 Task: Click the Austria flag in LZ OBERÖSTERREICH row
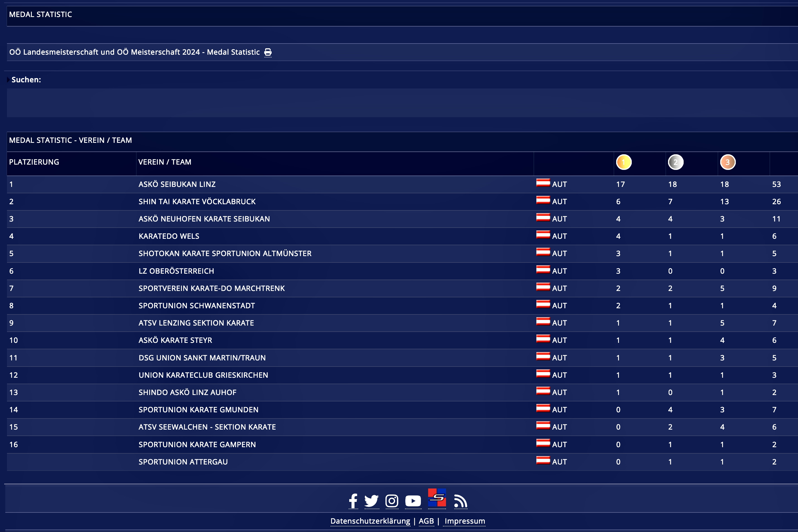[543, 270]
